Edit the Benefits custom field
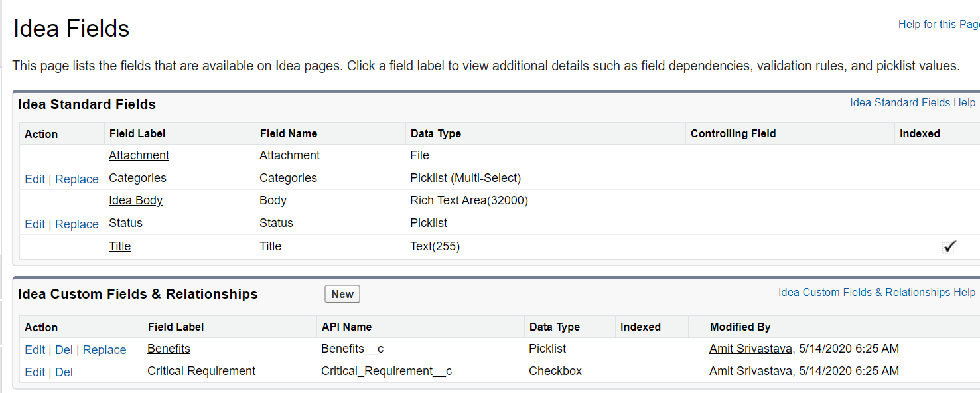 point(35,350)
